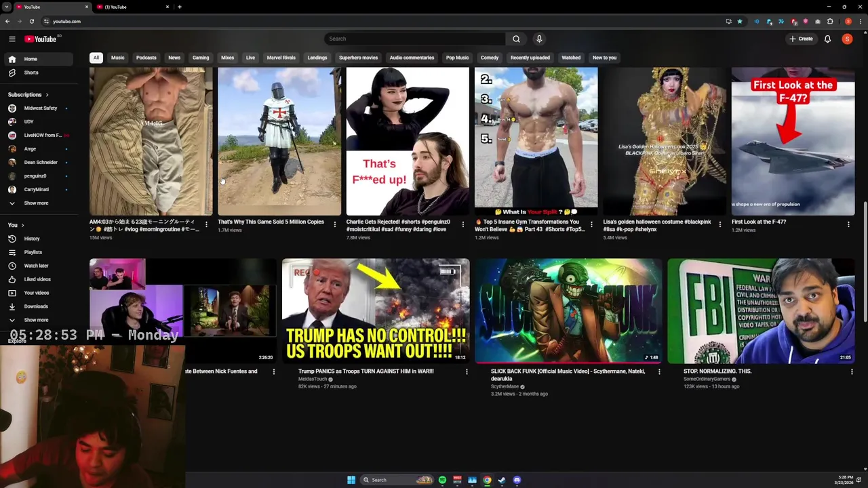
Task: Click the Create button
Action: tap(801, 39)
